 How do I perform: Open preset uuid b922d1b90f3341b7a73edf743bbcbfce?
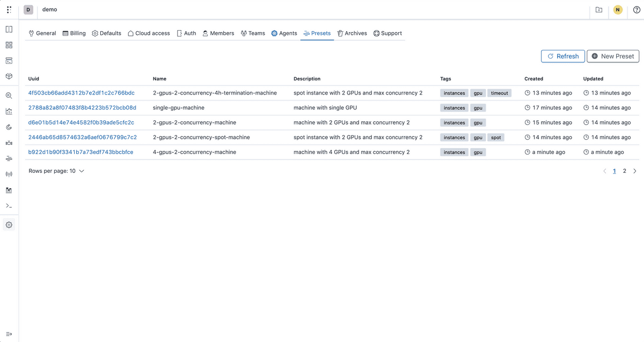tap(80, 152)
